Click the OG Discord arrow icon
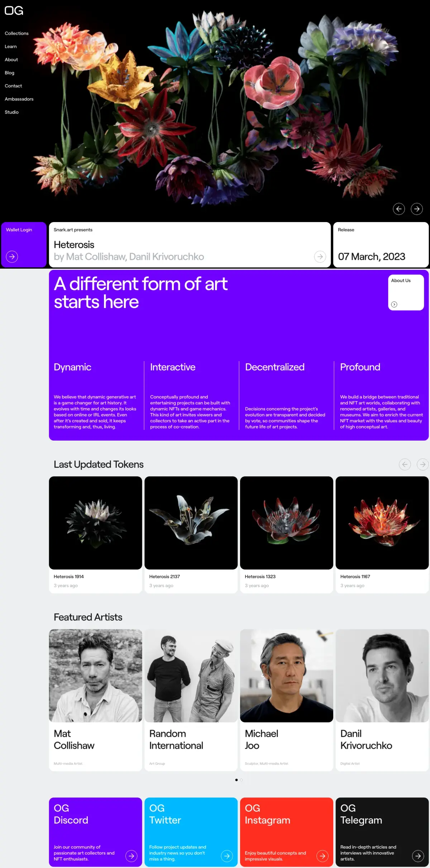The image size is (430, 868). [x=132, y=856]
